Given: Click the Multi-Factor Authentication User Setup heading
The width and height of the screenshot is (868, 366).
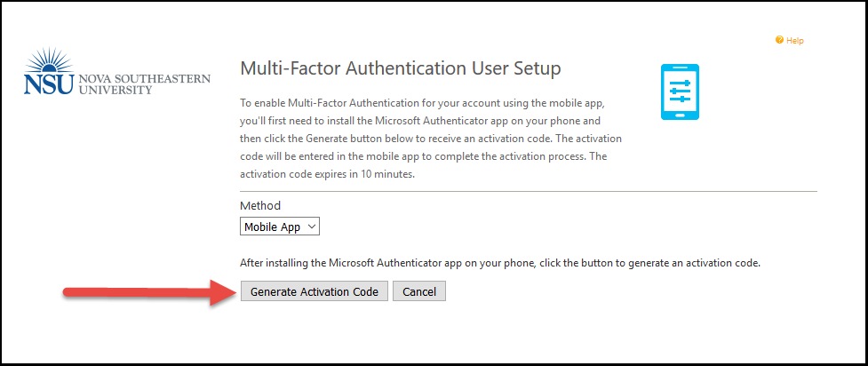Looking at the screenshot, I should 401,68.
